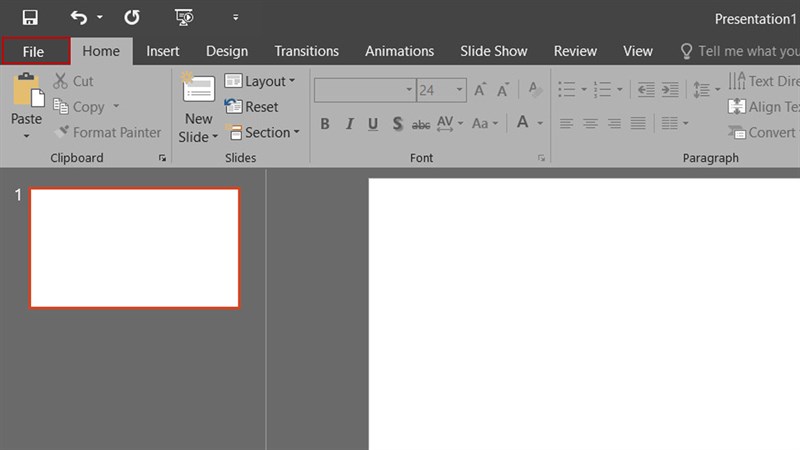
Task: Open the Layout dropdown
Action: (262, 81)
